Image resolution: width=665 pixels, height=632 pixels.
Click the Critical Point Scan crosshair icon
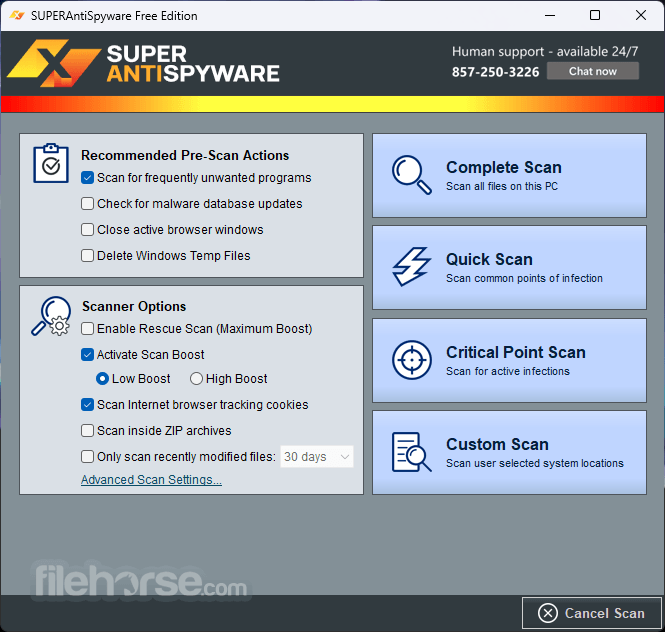pos(411,360)
